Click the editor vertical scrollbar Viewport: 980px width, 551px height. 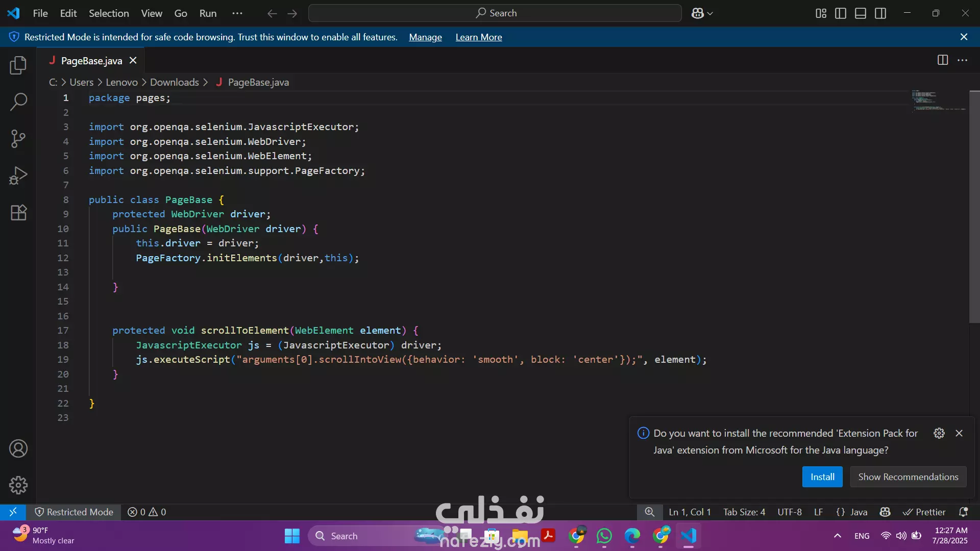[974, 207]
